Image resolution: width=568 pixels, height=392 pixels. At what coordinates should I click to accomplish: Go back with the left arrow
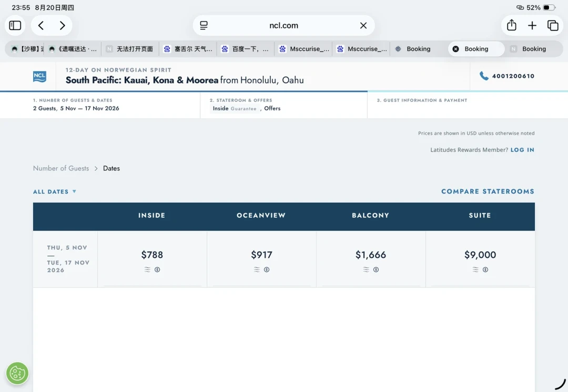coord(41,25)
